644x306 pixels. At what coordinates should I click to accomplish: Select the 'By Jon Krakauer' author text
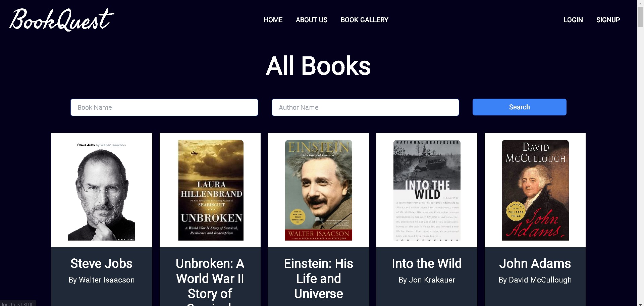click(x=427, y=280)
